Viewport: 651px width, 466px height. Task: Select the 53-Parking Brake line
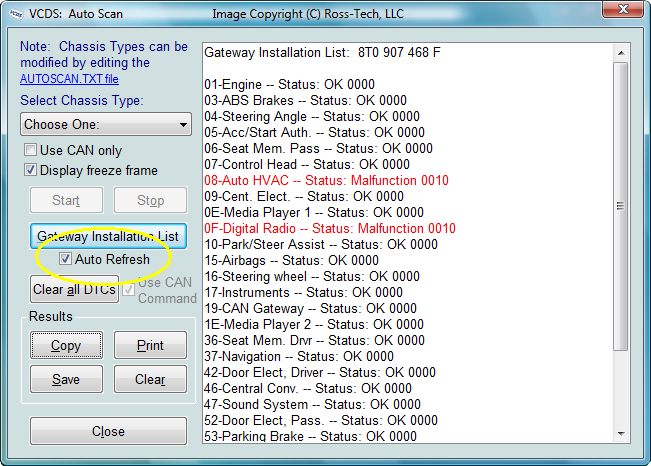311,436
